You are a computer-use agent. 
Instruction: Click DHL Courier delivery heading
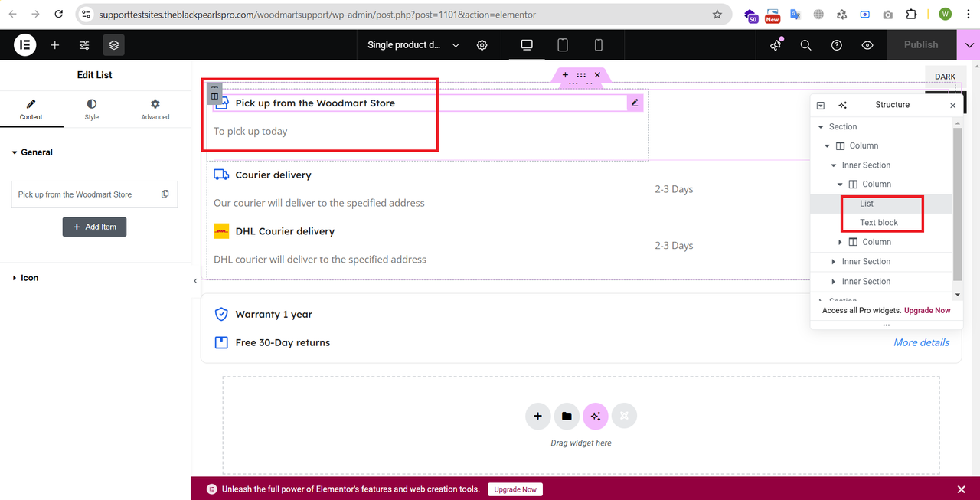tap(285, 231)
